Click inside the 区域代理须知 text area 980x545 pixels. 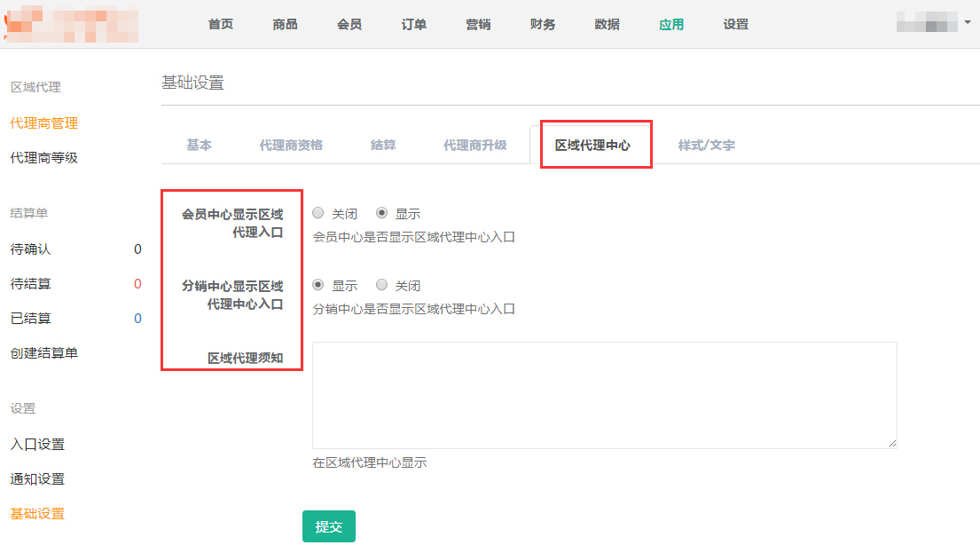coord(604,395)
